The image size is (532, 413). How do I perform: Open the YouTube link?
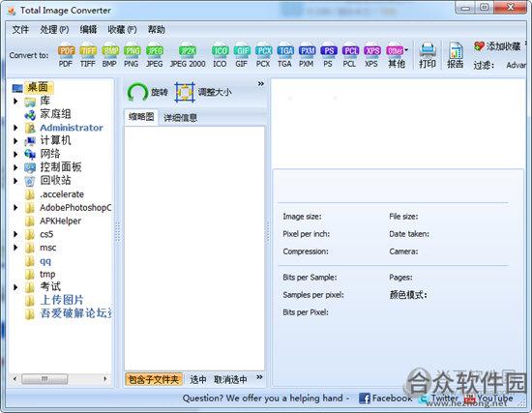(489, 398)
